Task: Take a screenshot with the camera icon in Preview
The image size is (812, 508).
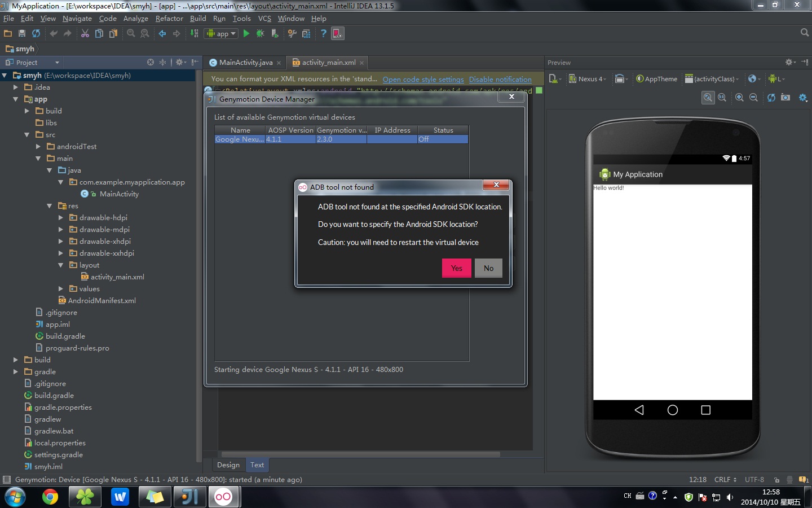Action: (x=785, y=97)
